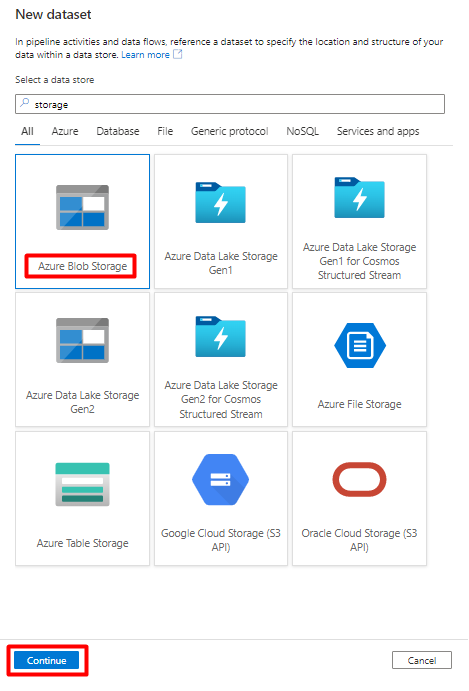Select the Oracle Cloud Storage red icon
The width and height of the screenshot is (469, 691).
point(359,479)
